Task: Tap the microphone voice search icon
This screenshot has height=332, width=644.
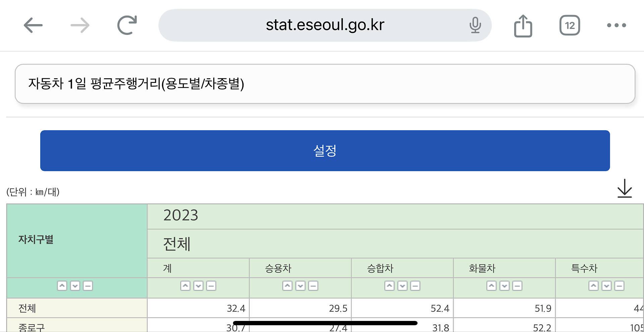Action: [475, 25]
